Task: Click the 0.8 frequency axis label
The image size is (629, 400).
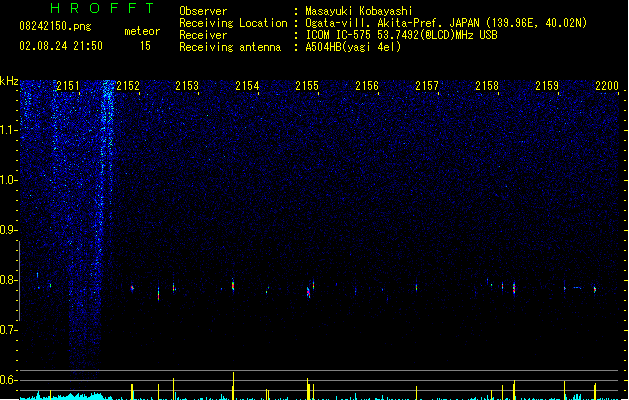Action: click(8, 280)
